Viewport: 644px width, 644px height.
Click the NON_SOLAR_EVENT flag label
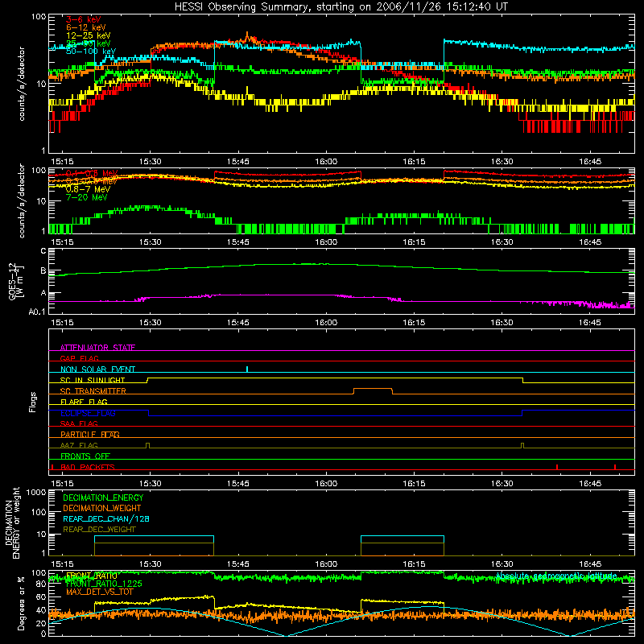(x=97, y=369)
